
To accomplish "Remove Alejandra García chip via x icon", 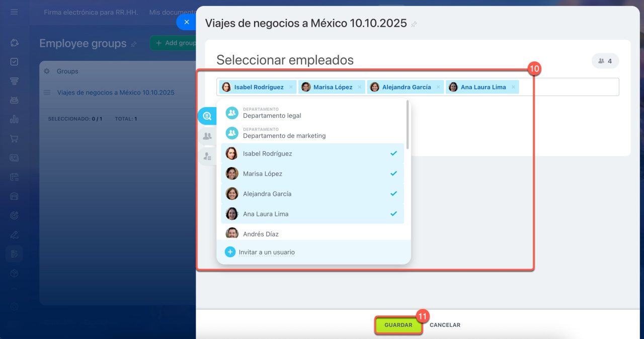I will tap(438, 87).
